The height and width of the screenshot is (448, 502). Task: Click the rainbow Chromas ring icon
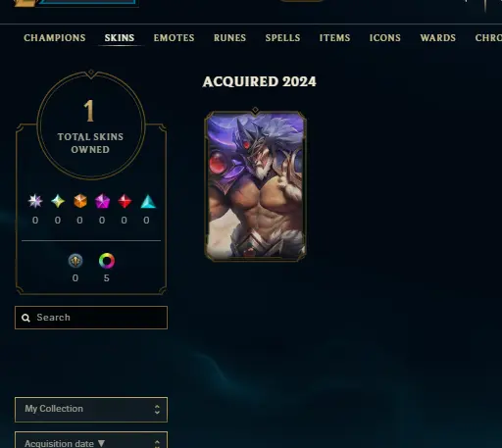pos(107,261)
